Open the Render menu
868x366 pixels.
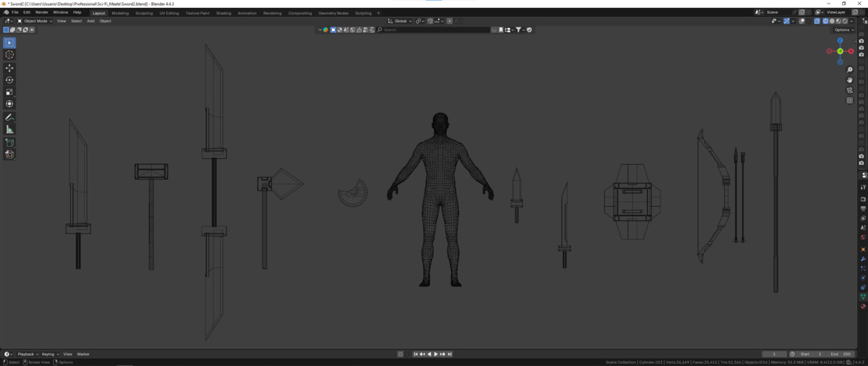point(42,12)
